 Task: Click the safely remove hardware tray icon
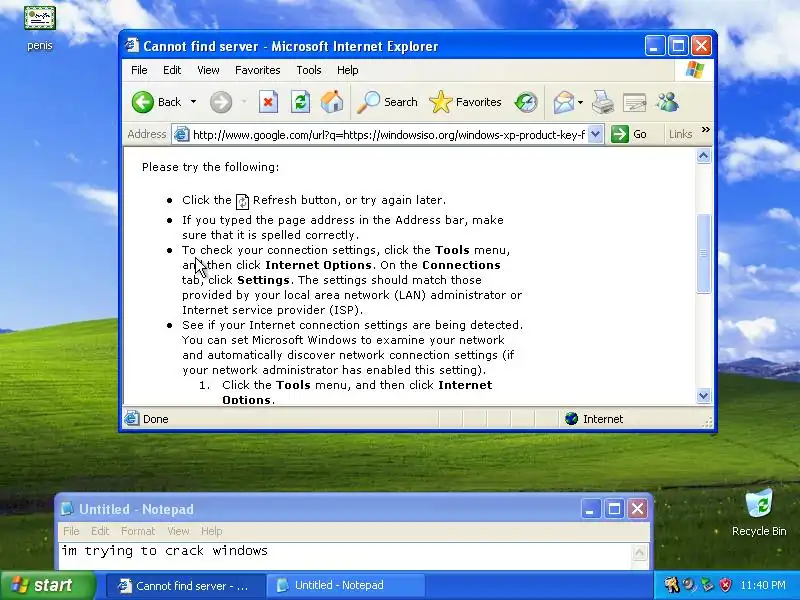[707, 585]
